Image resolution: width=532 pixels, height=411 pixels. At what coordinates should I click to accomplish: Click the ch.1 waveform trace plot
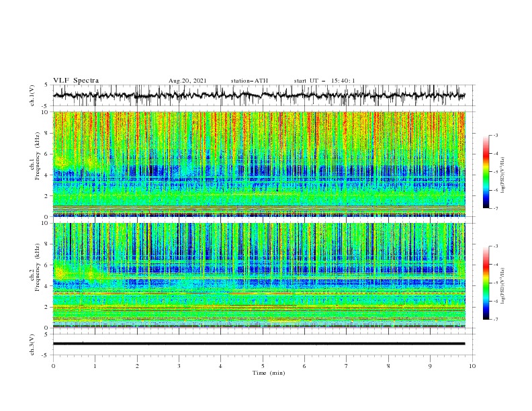pyautogui.click(x=259, y=95)
